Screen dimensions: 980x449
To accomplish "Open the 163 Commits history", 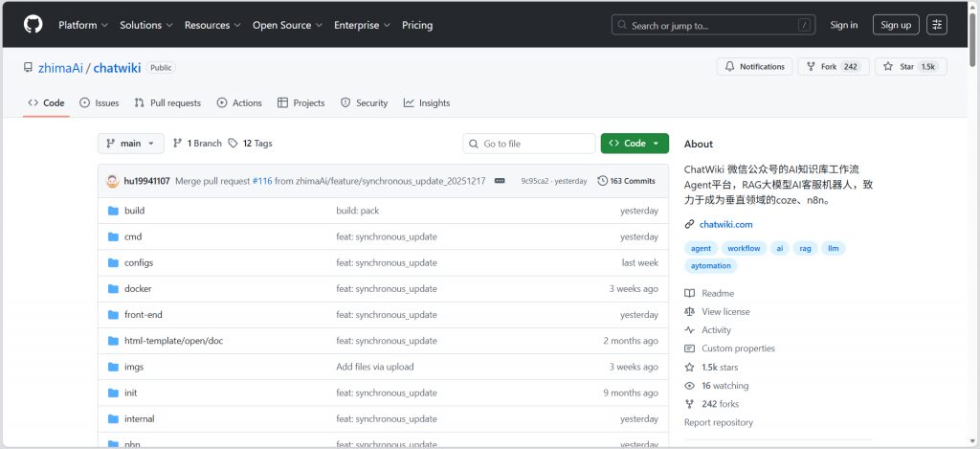I will tap(626, 181).
